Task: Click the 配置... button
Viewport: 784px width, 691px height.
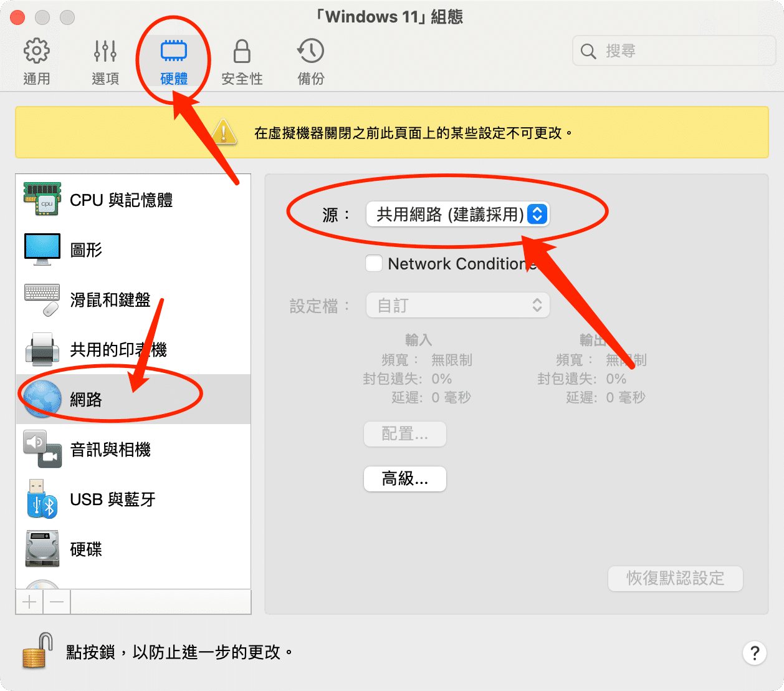Action: pos(405,434)
